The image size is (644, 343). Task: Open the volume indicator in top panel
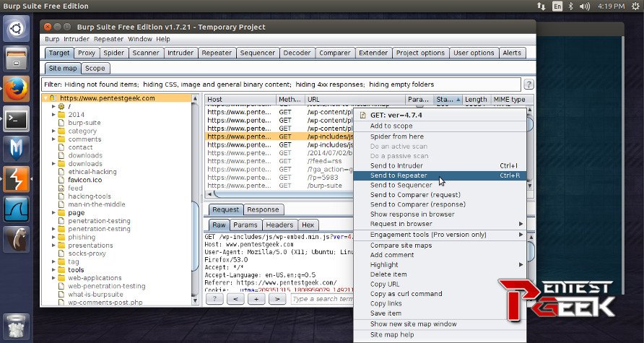586,6
